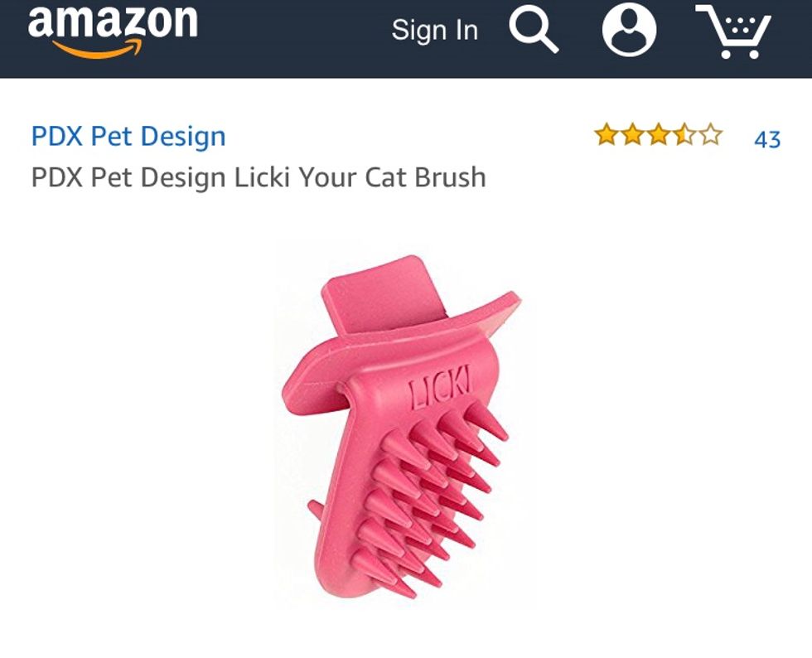Open the shopping cart icon
The height and width of the screenshot is (658, 812).
[733, 31]
